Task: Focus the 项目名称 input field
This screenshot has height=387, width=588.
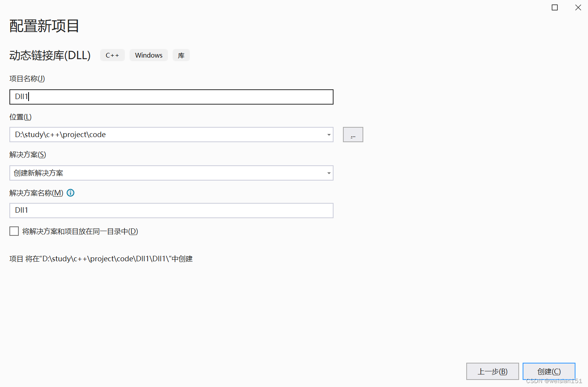Action: coord(171,97)
